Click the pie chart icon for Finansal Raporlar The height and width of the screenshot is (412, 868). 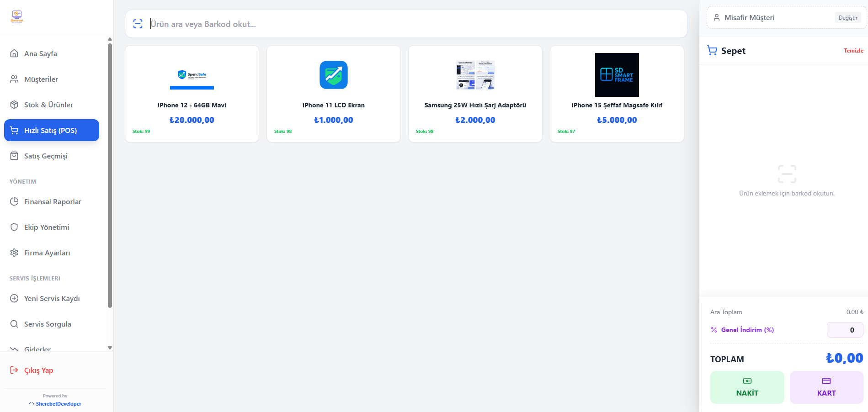[x=14, y=201]
